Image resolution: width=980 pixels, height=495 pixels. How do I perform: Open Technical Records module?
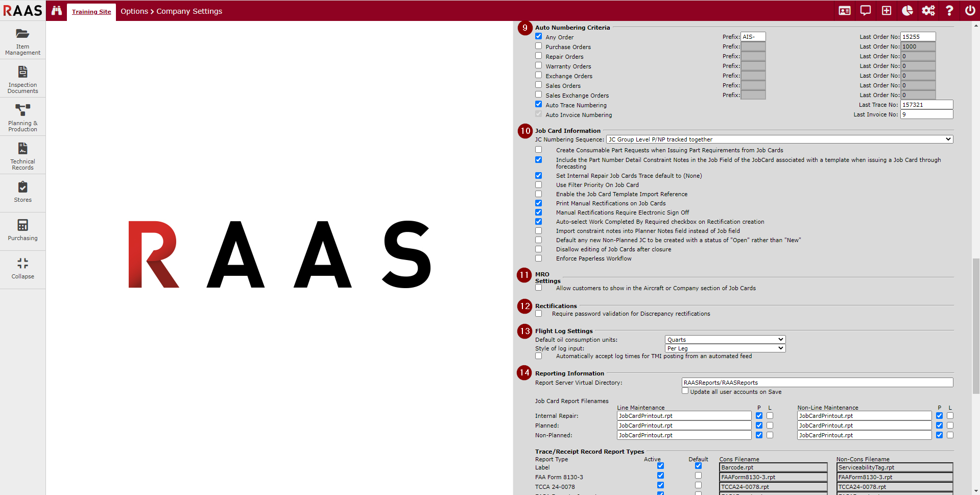point(22,155)
